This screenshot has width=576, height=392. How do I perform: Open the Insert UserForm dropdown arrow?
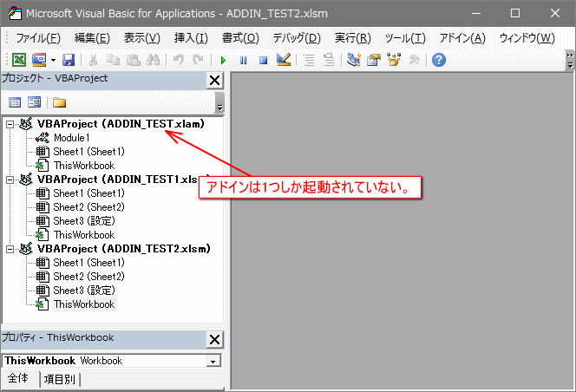[53, 60]
